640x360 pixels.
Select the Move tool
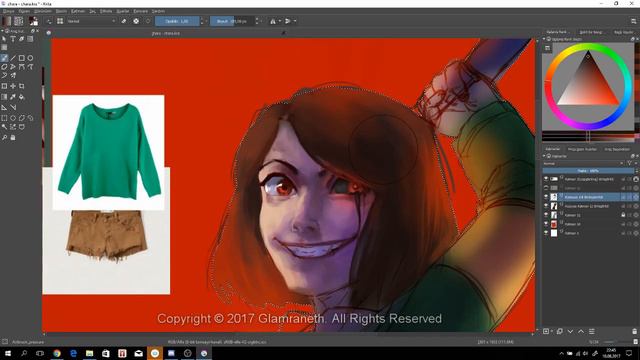(x=13, y=86)
